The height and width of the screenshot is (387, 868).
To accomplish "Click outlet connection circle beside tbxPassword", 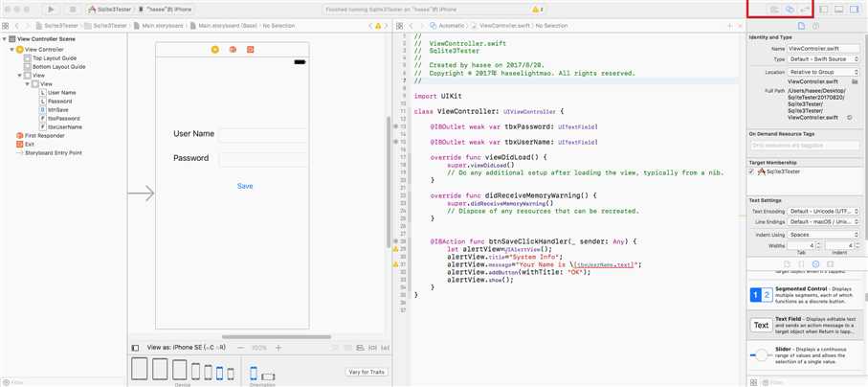I will (396, 127).
